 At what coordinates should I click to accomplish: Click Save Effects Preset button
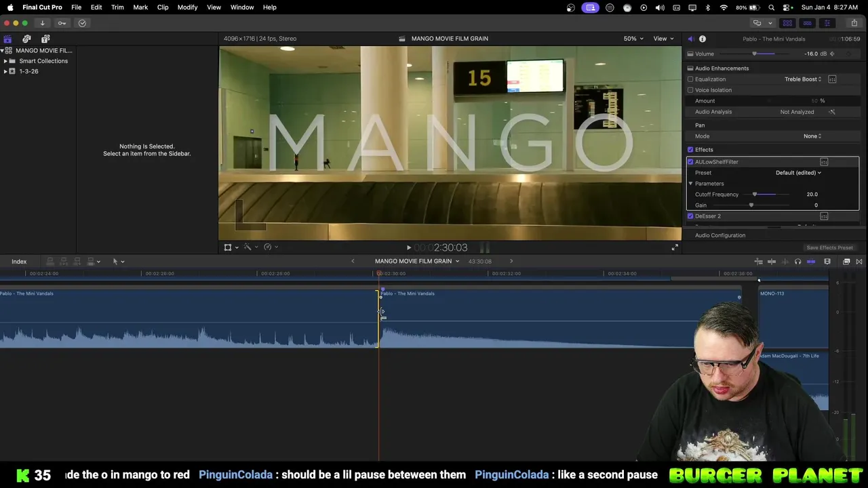(829, 248)
